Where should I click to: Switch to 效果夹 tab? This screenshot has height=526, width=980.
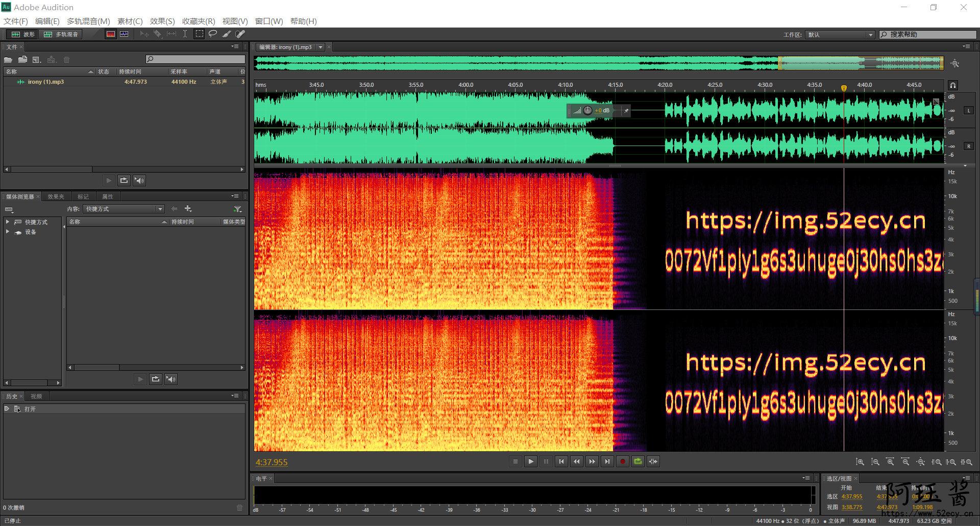point(56,197)
